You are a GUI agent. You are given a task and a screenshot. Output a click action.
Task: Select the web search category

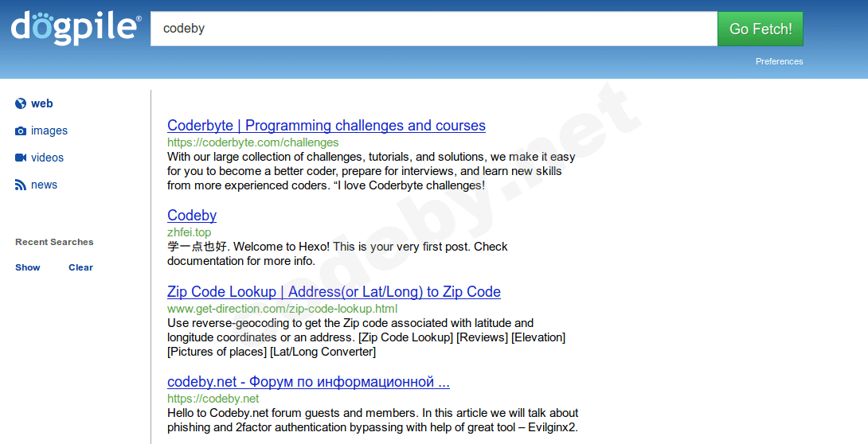pos(41,103)
